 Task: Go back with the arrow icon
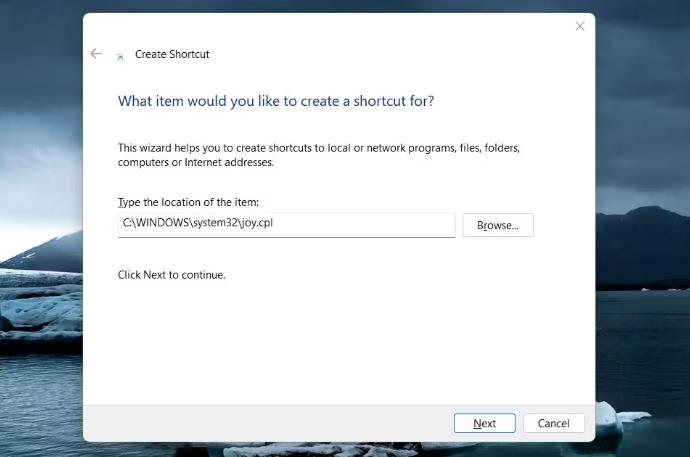click(x=96, y=54)
